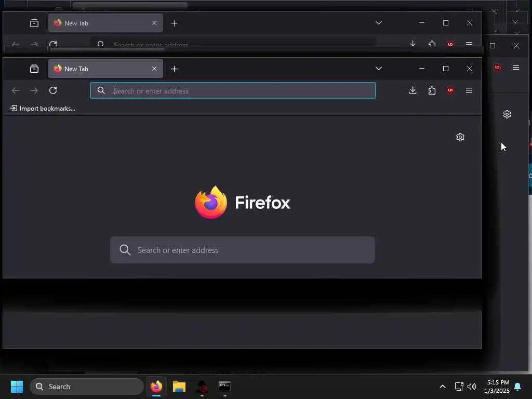The image size is (532, 399).
Task: Open volume control in system tray
Action: tap(472, 387)
